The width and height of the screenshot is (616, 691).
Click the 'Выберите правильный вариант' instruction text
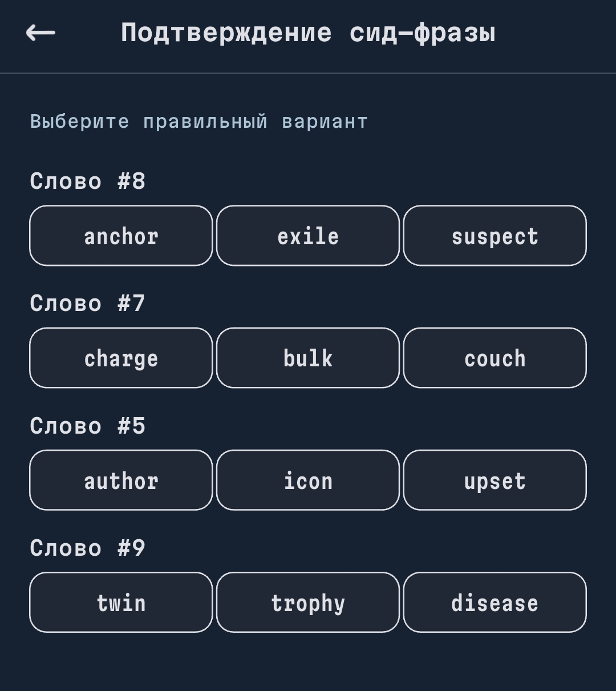pyautogui.click(x=199, y=122)
